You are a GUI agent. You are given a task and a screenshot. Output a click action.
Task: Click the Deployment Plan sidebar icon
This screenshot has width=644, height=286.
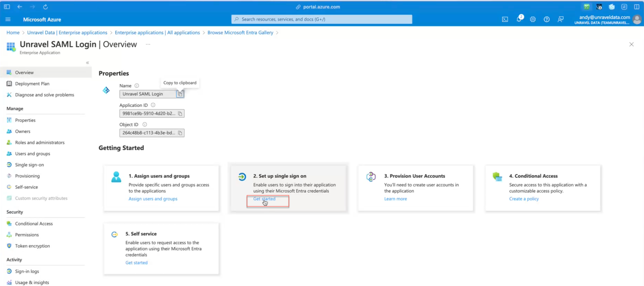pyautogui.click(x=9, y=83)
